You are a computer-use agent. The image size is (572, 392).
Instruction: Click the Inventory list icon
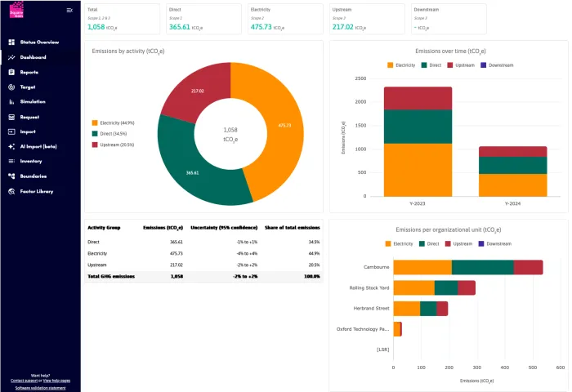pyautogui.click(x=11, y=161)
